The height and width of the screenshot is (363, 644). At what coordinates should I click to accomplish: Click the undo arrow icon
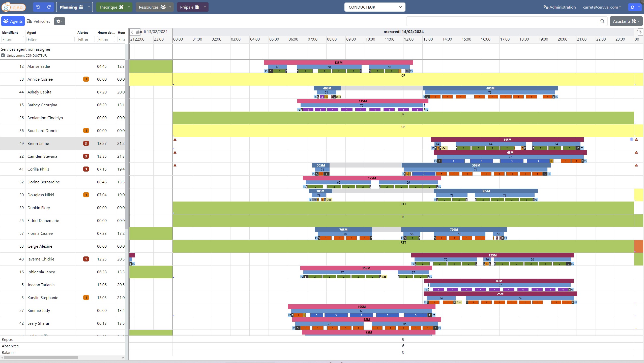38,7
